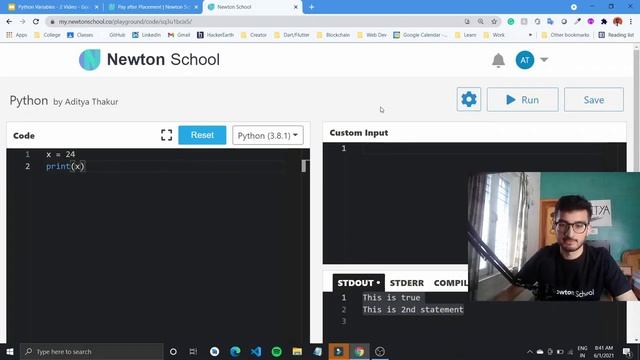640x360 pixels.
Task: Open the browser zoom magnifier icon
Action: 480,21
